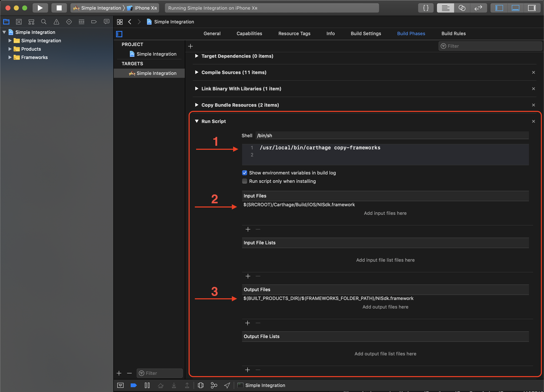Expand Link Binary With Libraries section
Screen dimensions: 544x392
[x=197, y=88]
